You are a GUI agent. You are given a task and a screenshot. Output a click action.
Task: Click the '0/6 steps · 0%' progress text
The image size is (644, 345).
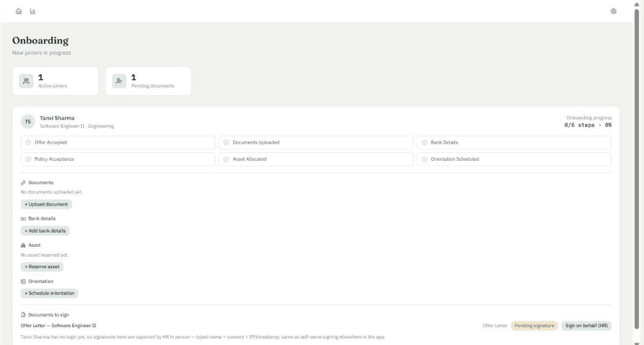coord(588,125)
